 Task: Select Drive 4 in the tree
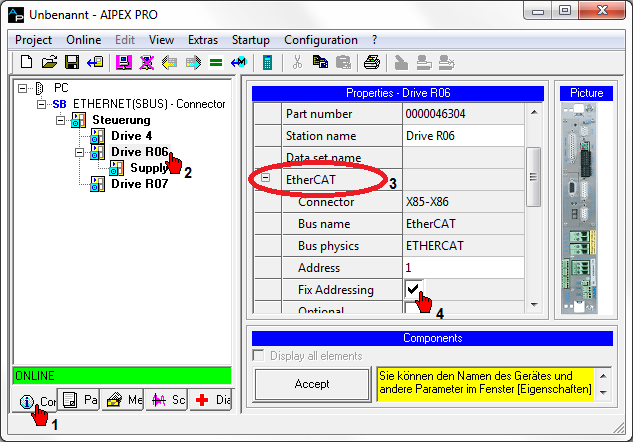pyautogui.click(x=132, y=136)
